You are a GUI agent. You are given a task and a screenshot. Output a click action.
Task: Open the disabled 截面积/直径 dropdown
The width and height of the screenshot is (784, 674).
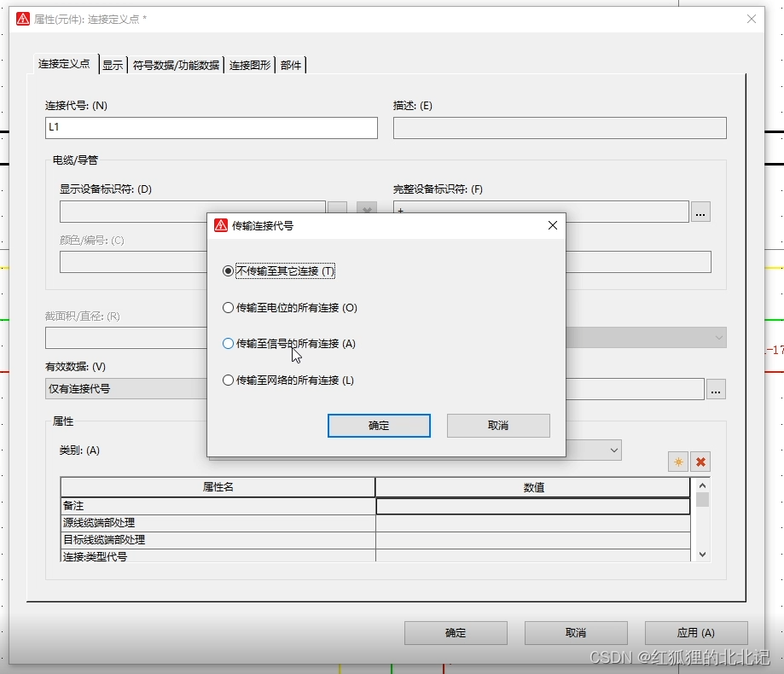tap(717, 337)
